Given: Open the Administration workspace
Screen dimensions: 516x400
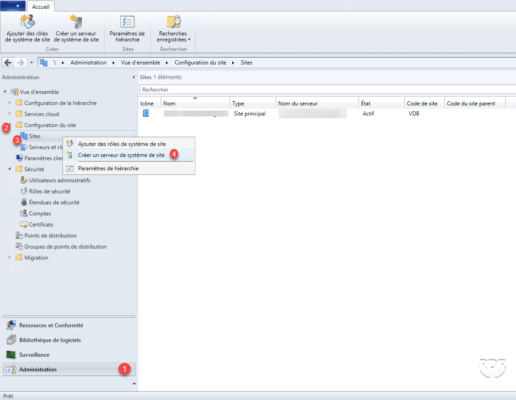Looking at the screenshot, I should click(69, 369).
